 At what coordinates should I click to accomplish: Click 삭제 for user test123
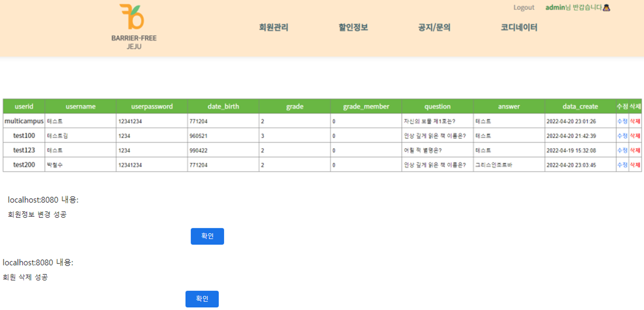[x=635, y=150]
